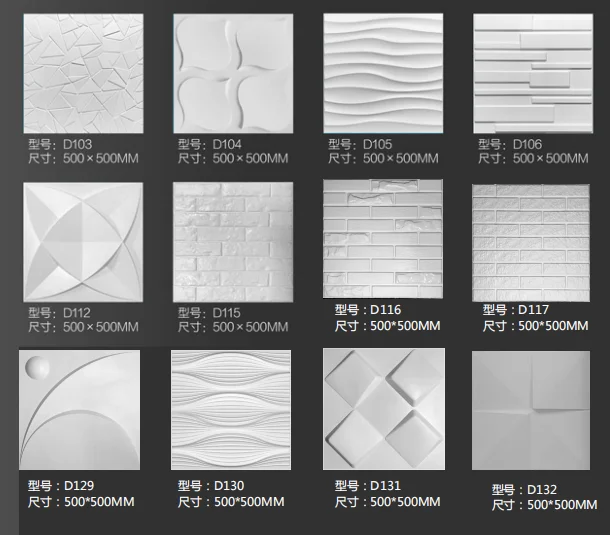This screenshot has height=535, width=610.
Task: Click the 500×500MM size under D106
Action: tap(550, 158)
